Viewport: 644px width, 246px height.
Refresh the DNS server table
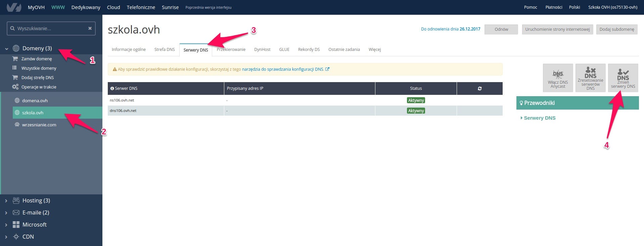click(x=479, y=88)
